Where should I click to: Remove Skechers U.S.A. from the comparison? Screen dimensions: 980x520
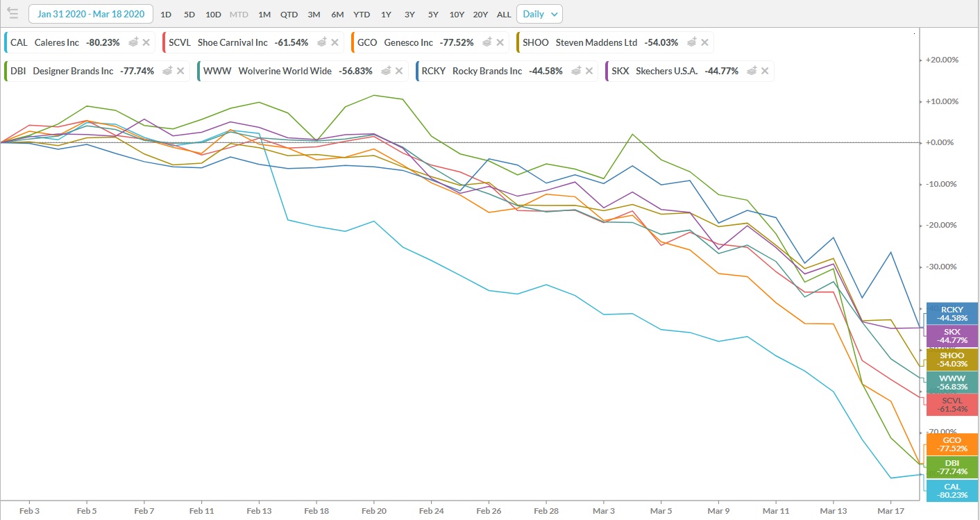click(x=765, y=71)
